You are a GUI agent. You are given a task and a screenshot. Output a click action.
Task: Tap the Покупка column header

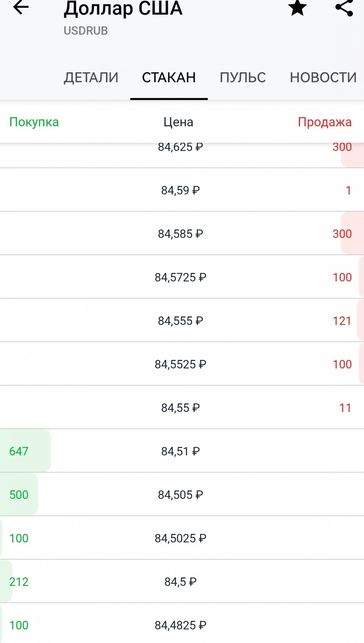click(34, 122)
